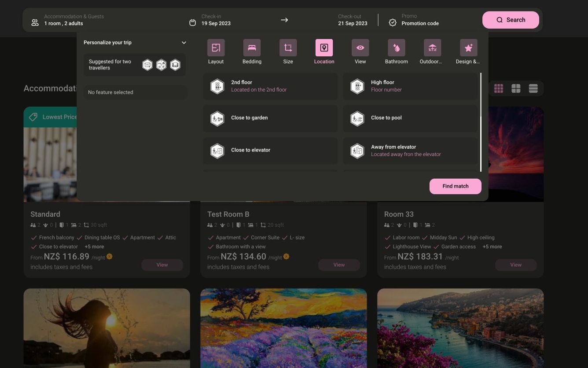
Task: Click View on the Standard room card
Action: [x=162, y=265]
